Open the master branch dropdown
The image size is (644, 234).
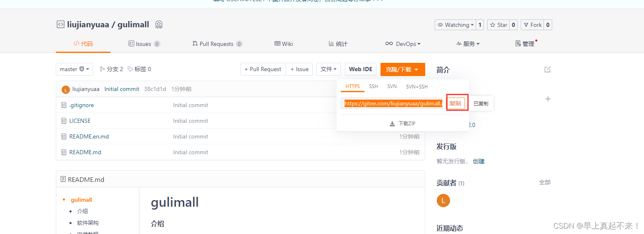(74, 69)
